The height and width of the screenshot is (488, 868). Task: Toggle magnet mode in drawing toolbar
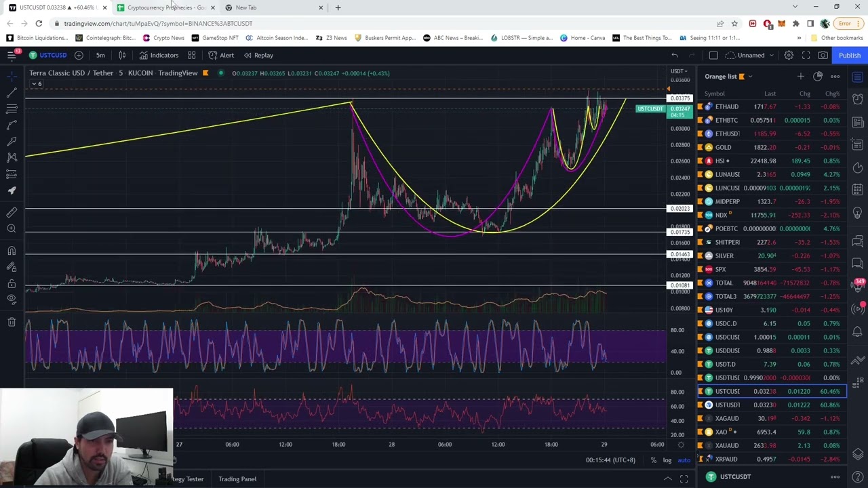(12, 251)
